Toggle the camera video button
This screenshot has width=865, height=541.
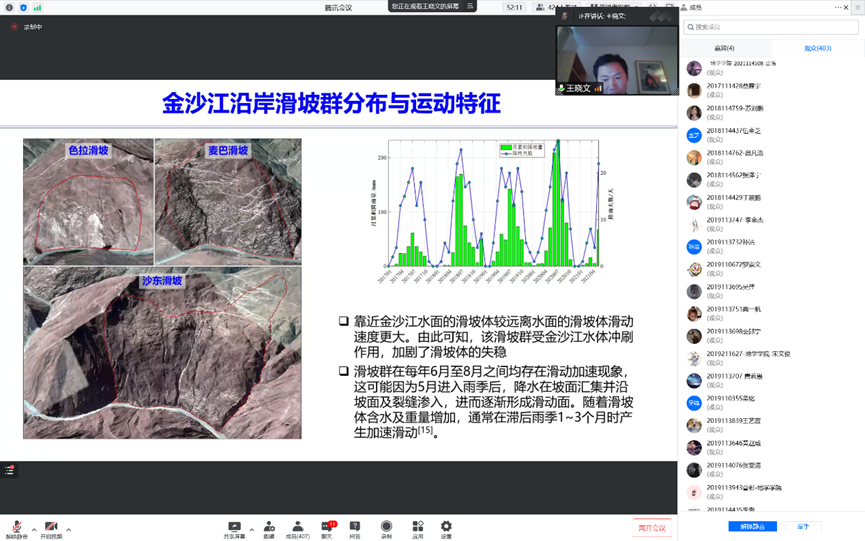51,528
